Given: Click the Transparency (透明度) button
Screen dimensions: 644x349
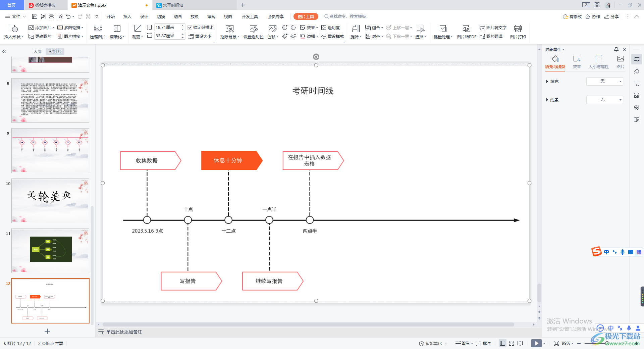Looking at the screenshot, I should click(x=330, y=28).
